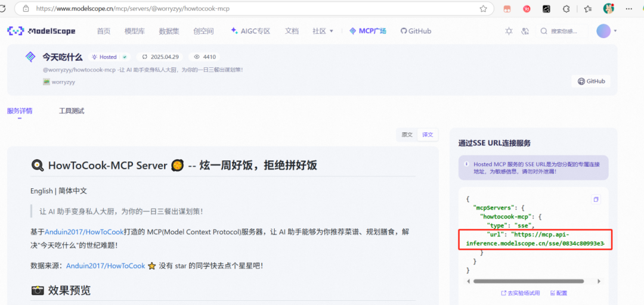644x305 pixels.
Task: Open the 模型库 navigation item
Action: click(135, 31)
